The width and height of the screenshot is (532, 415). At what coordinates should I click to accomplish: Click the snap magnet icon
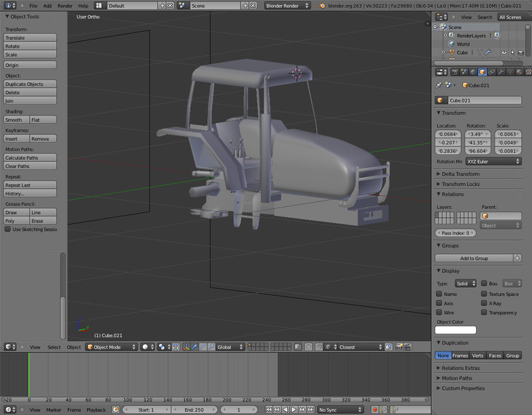click(x=319, y=347)
